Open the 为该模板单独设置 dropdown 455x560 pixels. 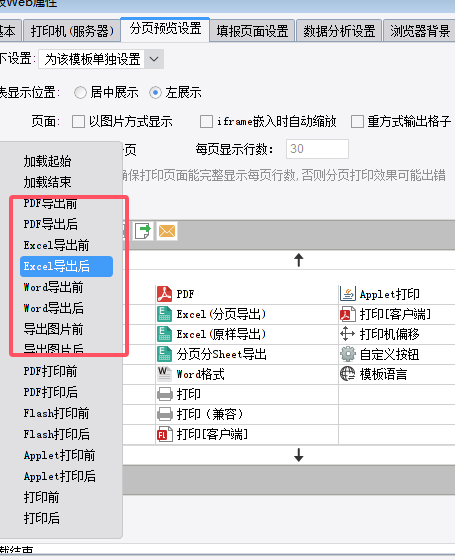click(x=101, y=59)
